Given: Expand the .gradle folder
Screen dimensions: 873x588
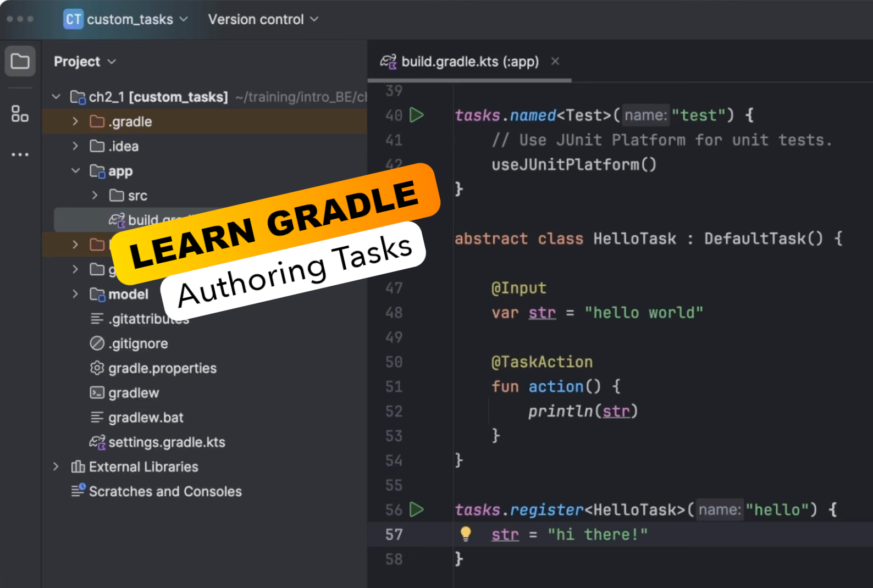Looking at the screenshot, I should click(x=75, y=121).
